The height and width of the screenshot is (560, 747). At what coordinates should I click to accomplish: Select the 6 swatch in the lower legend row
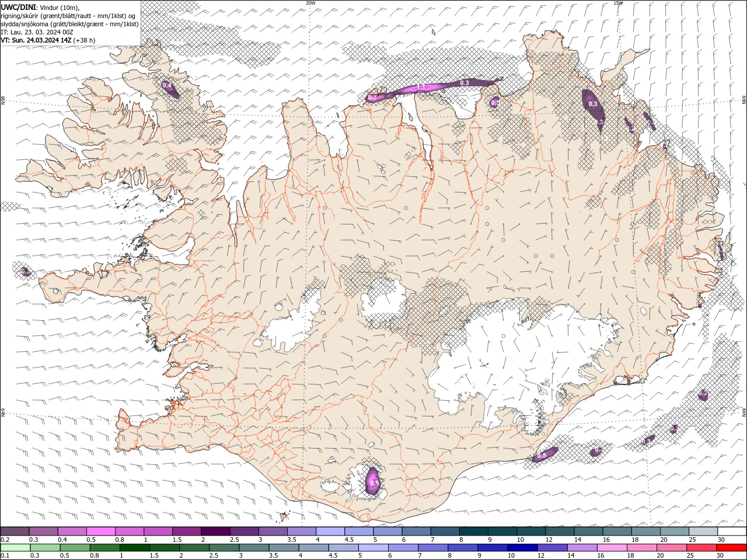(x=402, y=548)
